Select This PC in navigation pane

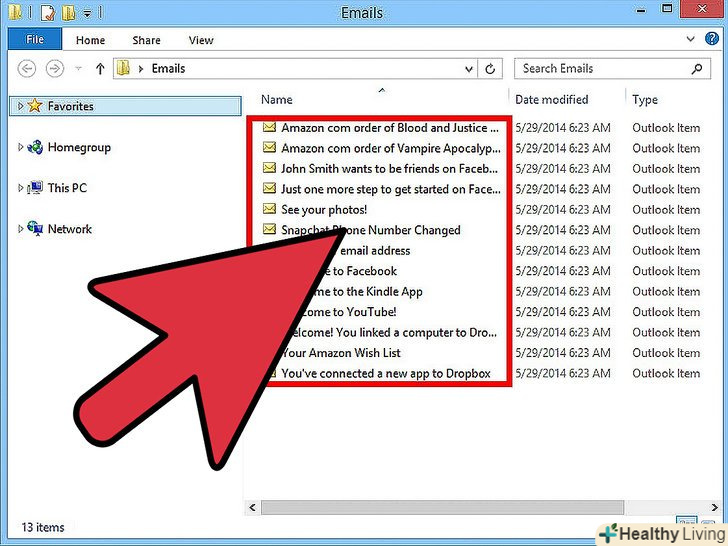point(67,188)
